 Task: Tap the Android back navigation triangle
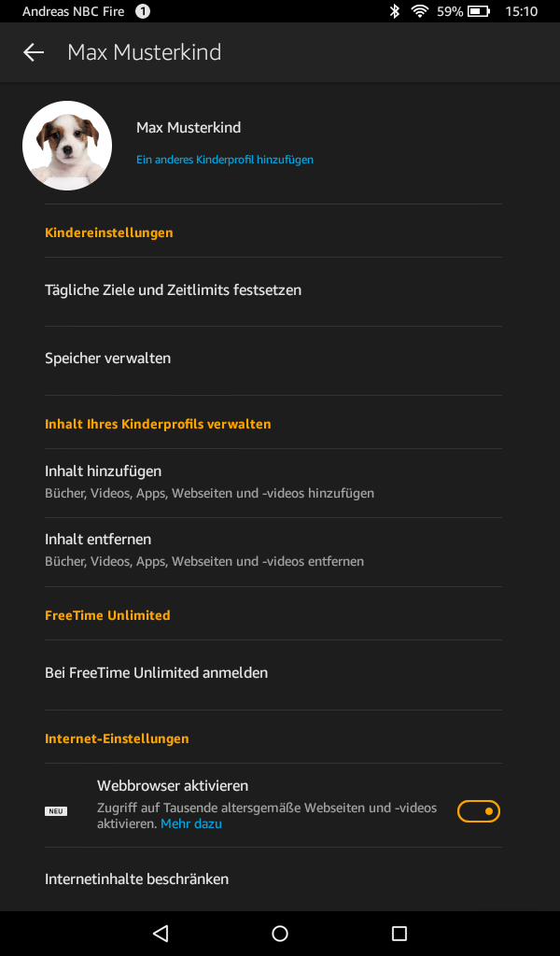161,933
